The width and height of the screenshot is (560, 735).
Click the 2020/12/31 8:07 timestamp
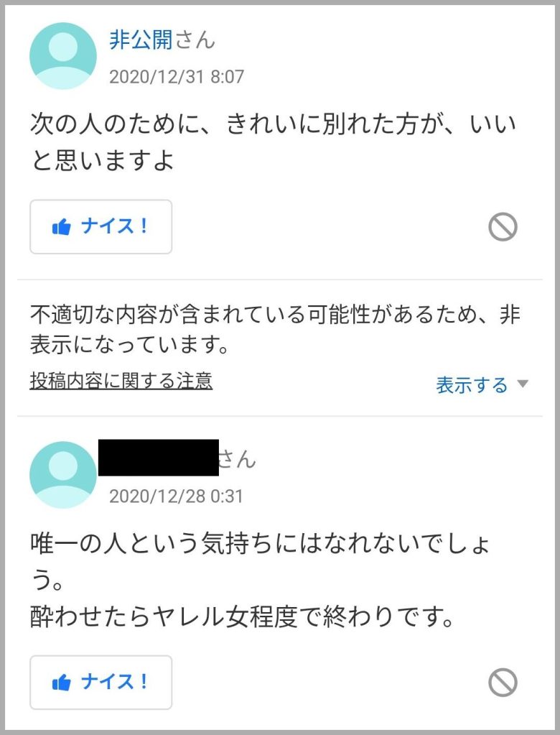point(177,77)
